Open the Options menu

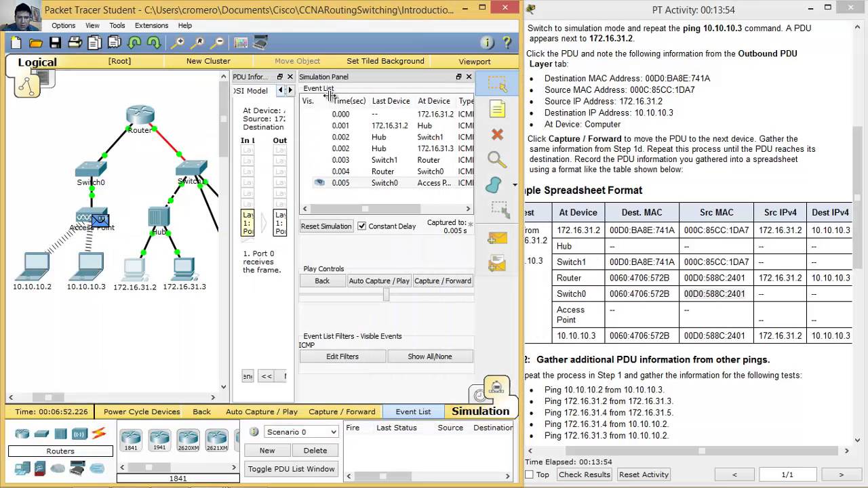click(x=63, y=26)
